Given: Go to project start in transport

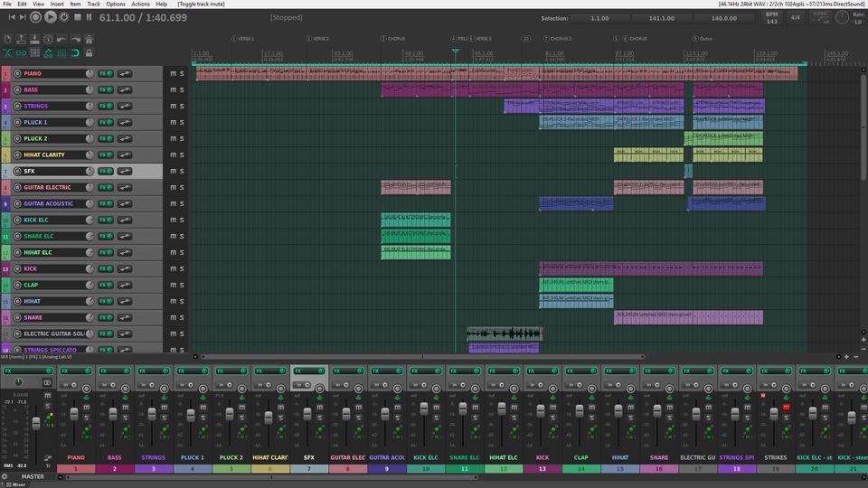Looking at the screenshot, I should coord(11,17).
